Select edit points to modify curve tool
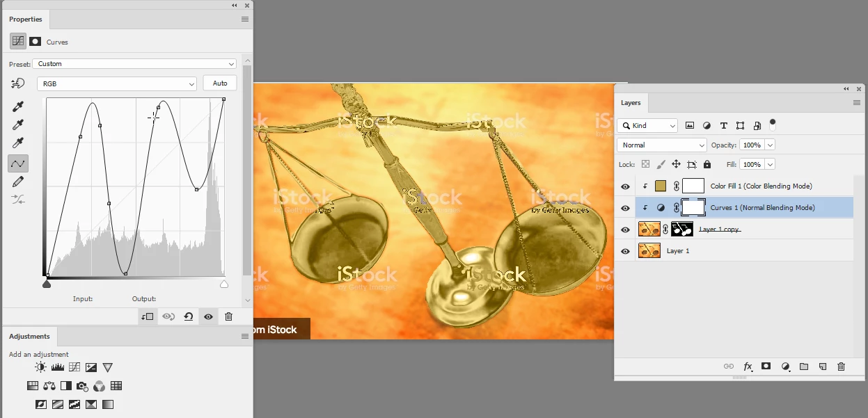 point(18,163)
